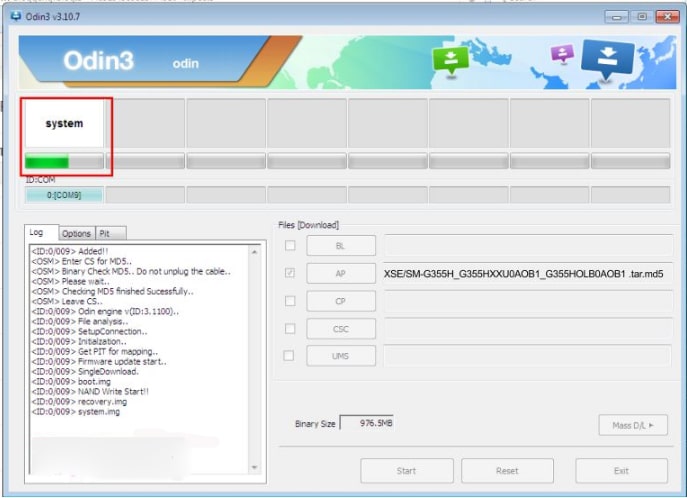
Task: Minimize the Odin3 window
Action: [x=617, y=17]
